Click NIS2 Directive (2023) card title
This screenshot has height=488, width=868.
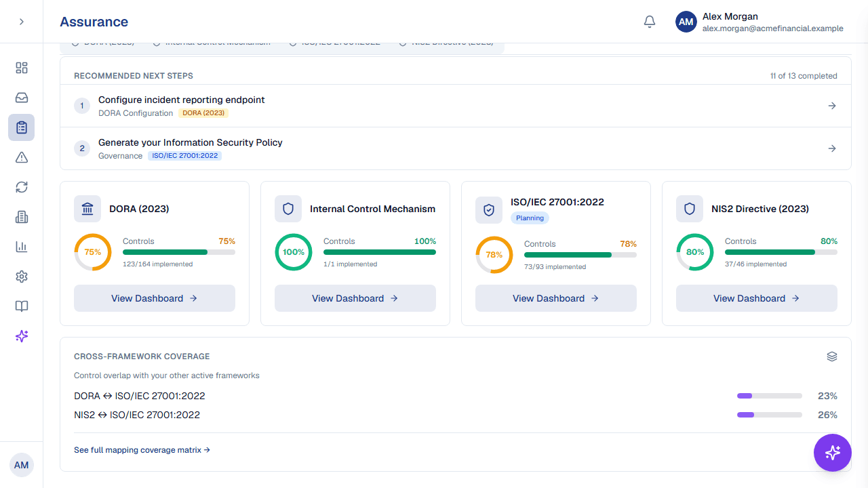tap(760, 209)
